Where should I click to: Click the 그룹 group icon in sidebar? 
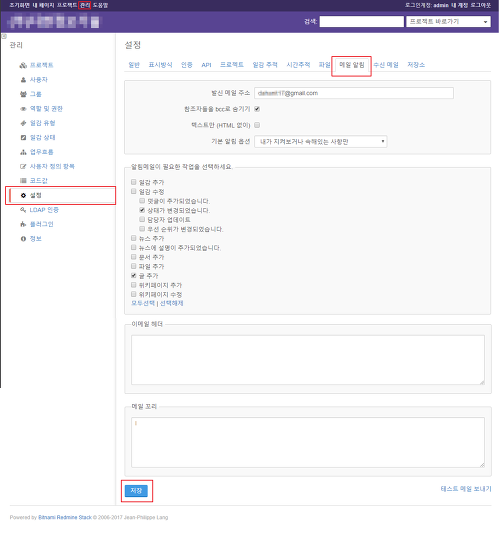coord(23,94)
